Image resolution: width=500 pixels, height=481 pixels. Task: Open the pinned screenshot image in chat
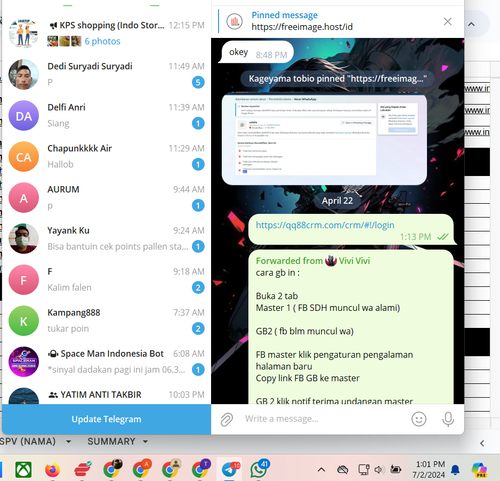(324, 140)
